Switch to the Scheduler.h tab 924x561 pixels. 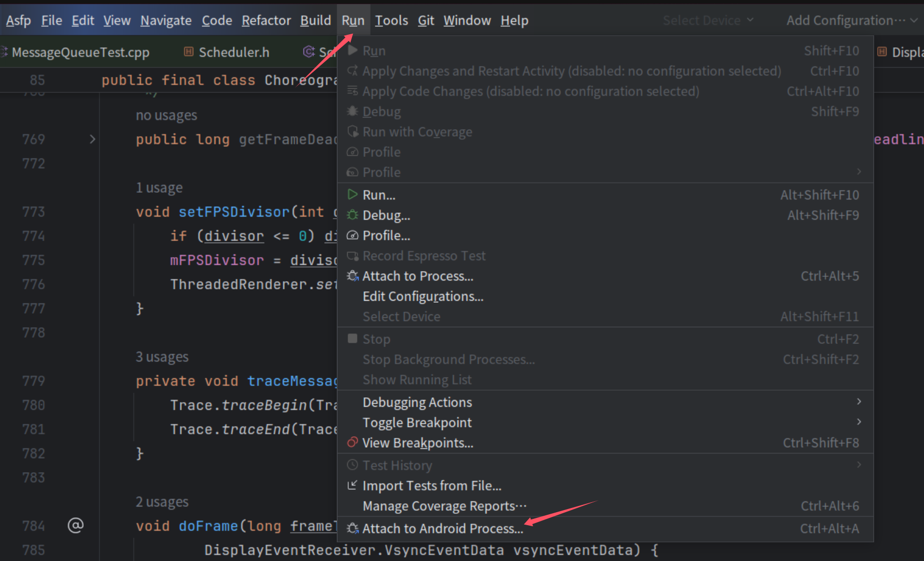[233, 52]
